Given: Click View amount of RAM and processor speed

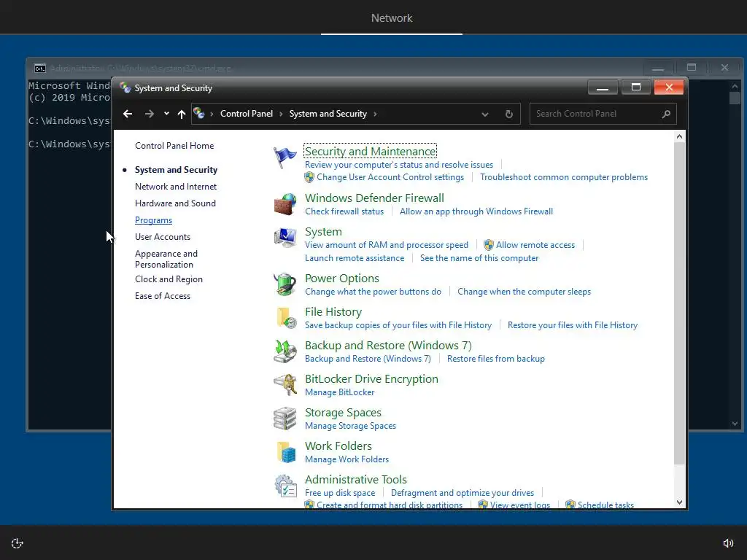Looking at the screenshot, I should tap(387, 245).
